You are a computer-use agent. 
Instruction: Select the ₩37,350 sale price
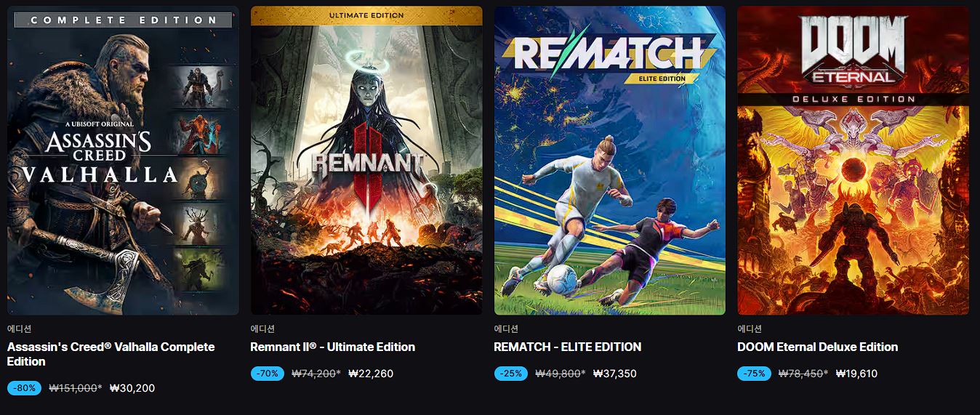point(614,374)
